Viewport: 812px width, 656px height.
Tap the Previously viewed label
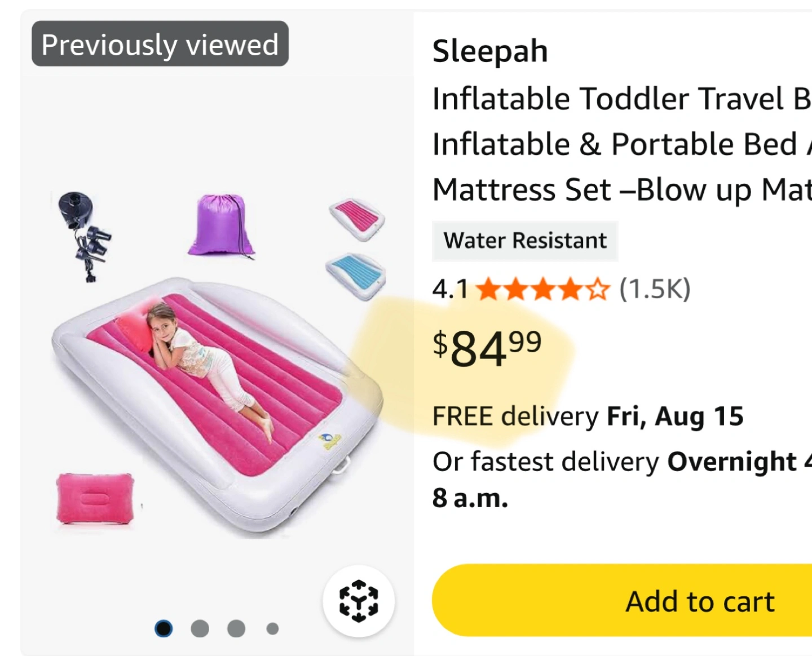(160, 44)
